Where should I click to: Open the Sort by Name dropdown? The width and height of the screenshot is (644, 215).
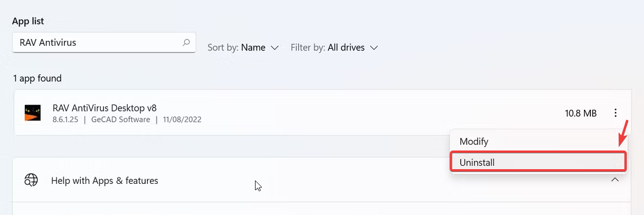coord(243,48)
